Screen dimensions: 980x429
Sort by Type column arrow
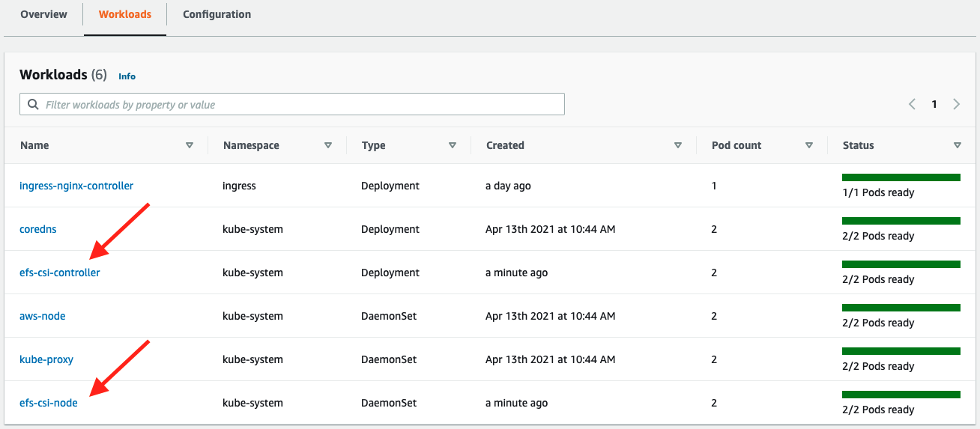pos(453,145)
